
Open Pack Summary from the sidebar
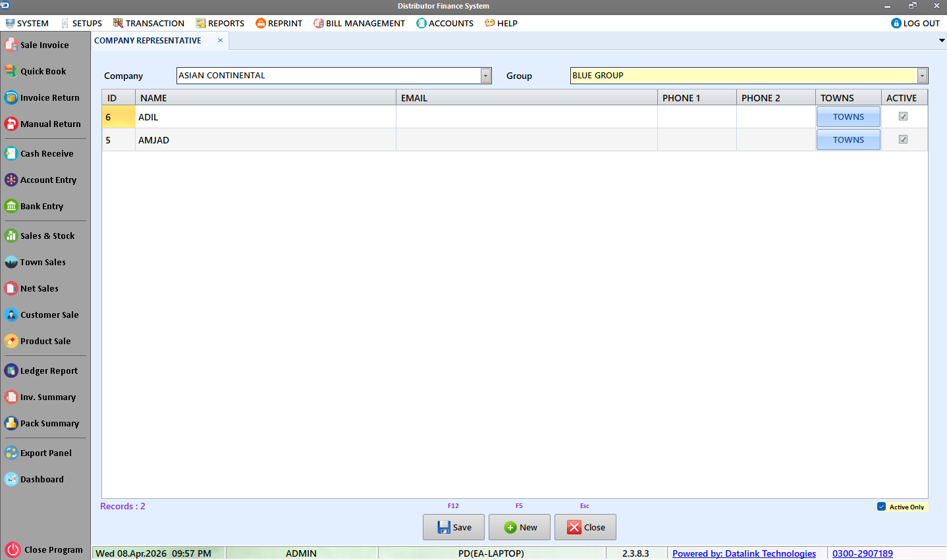tap(41, 423)
